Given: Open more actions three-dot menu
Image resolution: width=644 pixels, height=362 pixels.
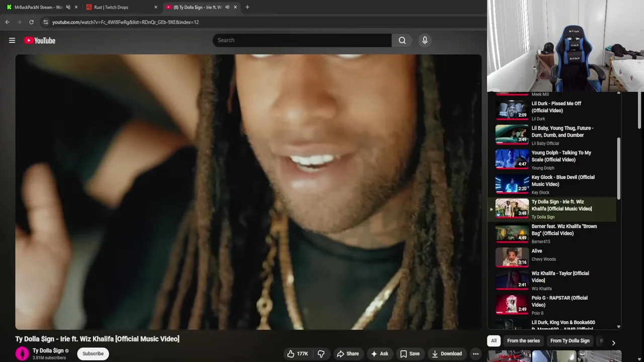Looking at the screenshot, I should pos(475,353).
